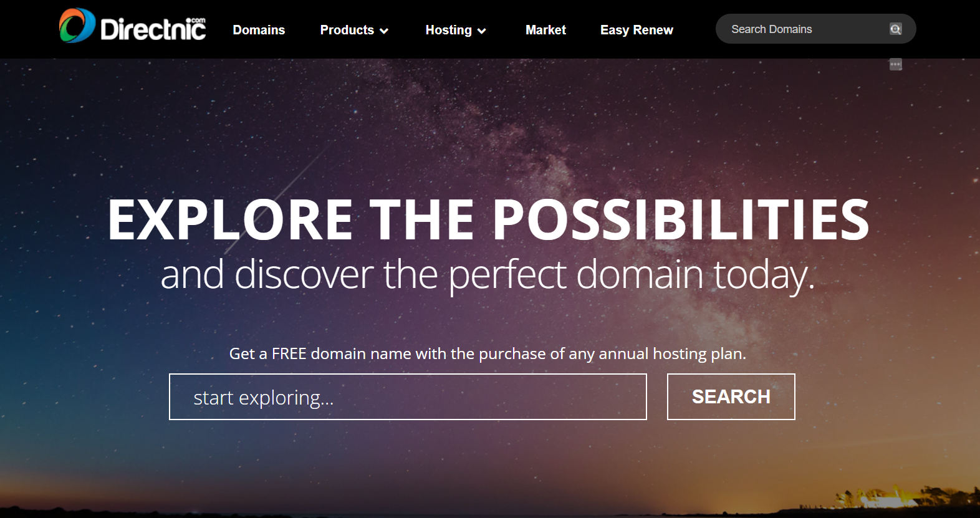Click the Directnic wordmark text

pos(153,29)
